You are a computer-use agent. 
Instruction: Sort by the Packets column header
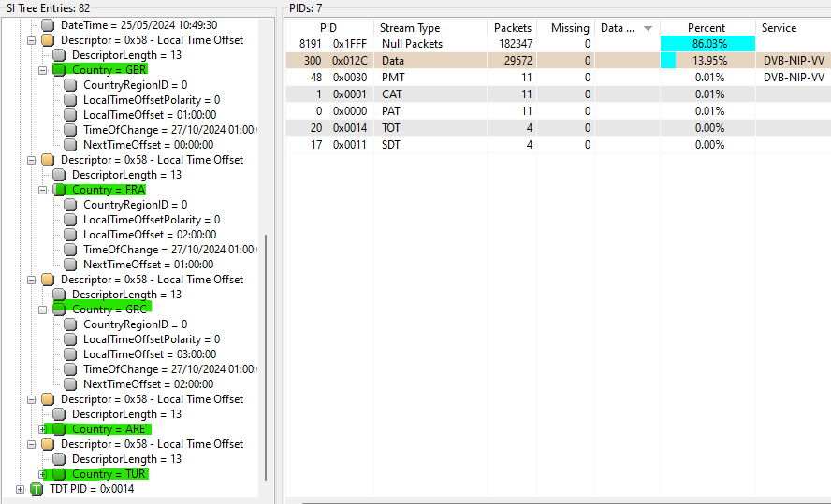[512, 28]
